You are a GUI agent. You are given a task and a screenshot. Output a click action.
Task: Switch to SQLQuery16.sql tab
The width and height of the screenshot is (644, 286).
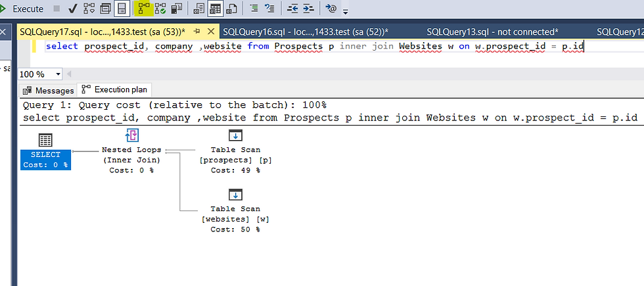(x=306, y=32)
